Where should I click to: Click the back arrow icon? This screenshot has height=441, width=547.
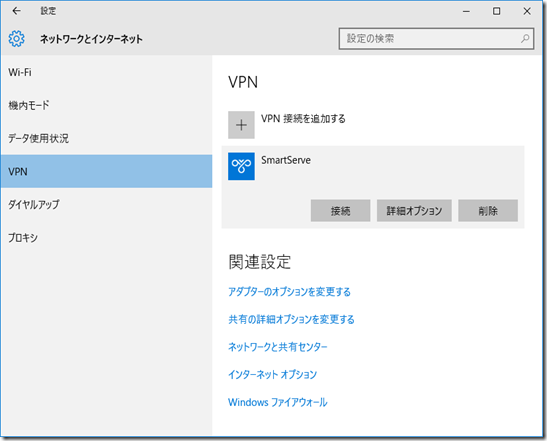[x=16, y=11]
